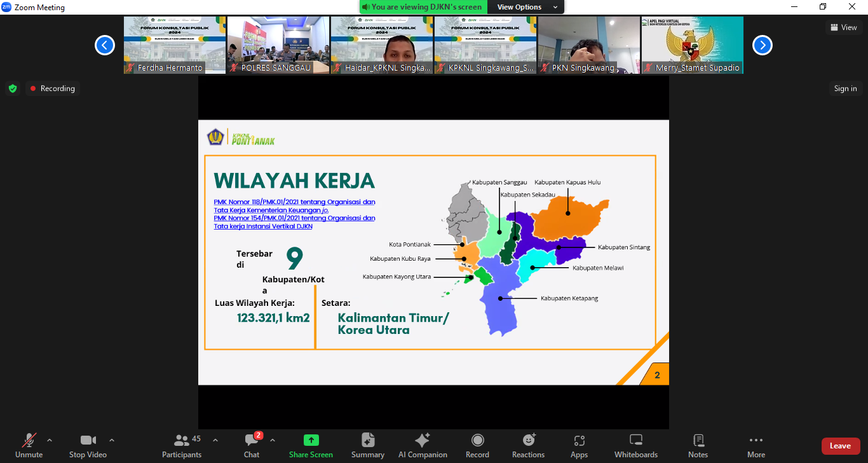Open Whiteboards

point(636,445)
